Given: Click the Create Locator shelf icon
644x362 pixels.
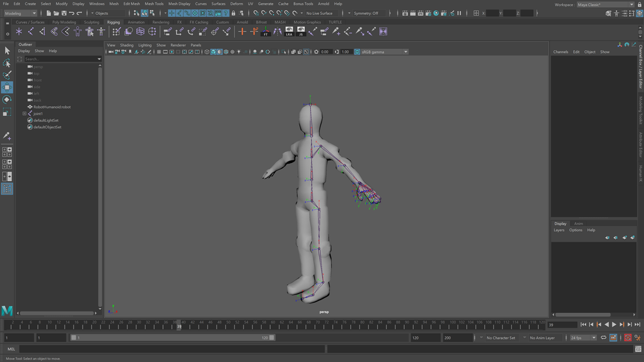Looking at the screenshot, I should coord(19,31).
